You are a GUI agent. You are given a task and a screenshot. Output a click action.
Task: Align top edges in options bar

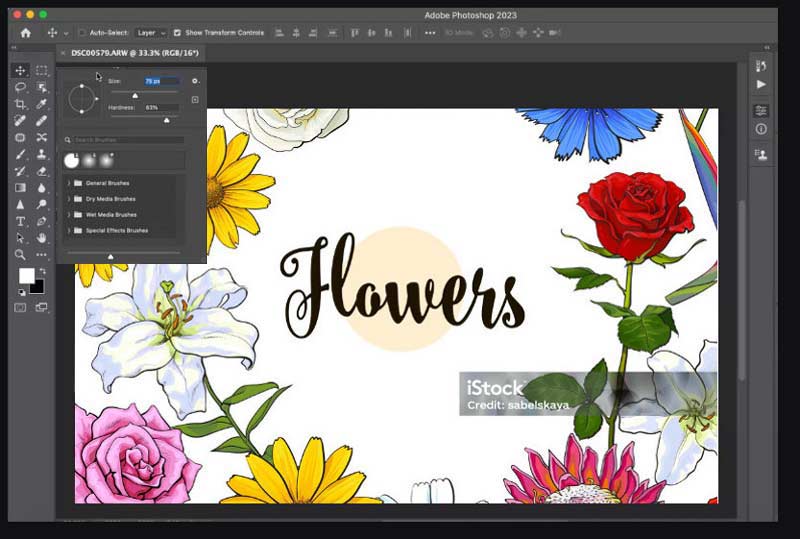tap(355, 33)
